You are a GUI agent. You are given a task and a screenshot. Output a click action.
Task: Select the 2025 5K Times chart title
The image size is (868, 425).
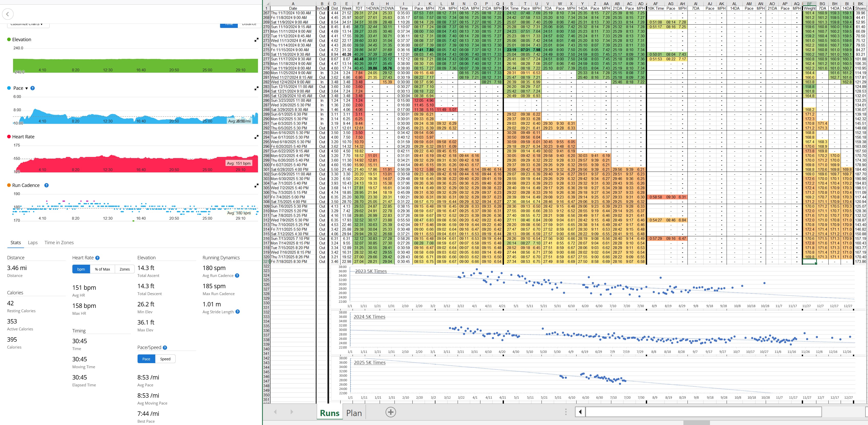(x=370, y=363)
